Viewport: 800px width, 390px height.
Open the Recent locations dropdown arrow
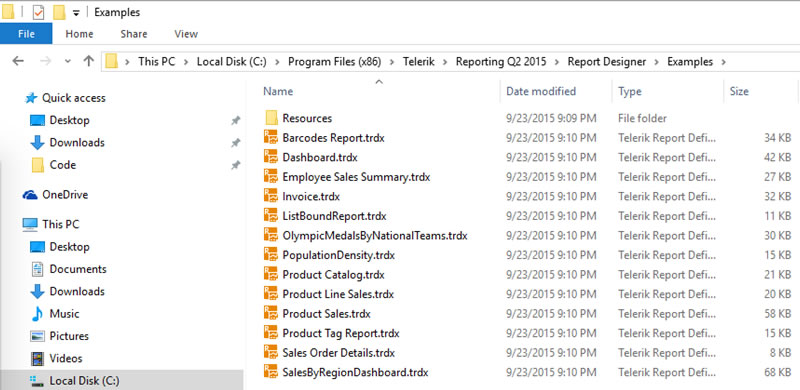click(67, 62)
